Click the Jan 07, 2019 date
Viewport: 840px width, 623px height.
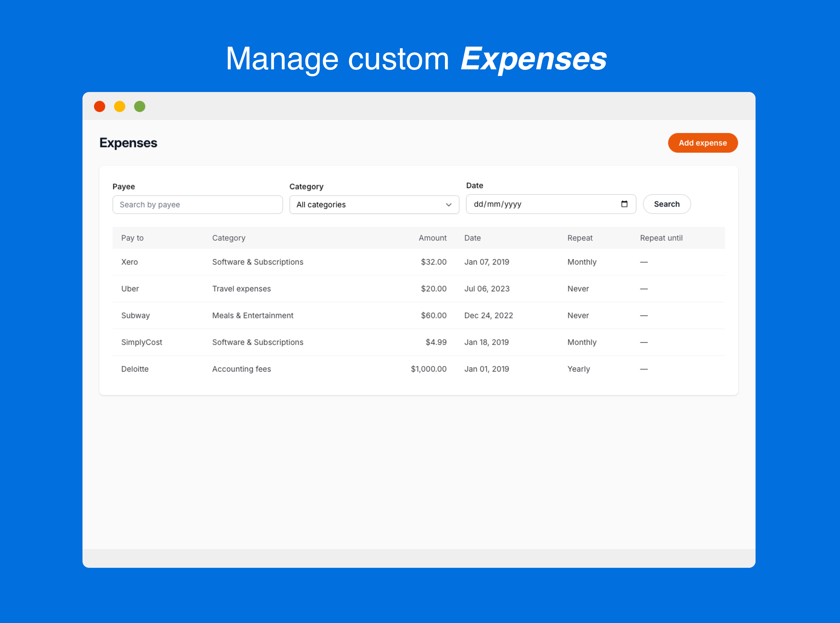487,262
